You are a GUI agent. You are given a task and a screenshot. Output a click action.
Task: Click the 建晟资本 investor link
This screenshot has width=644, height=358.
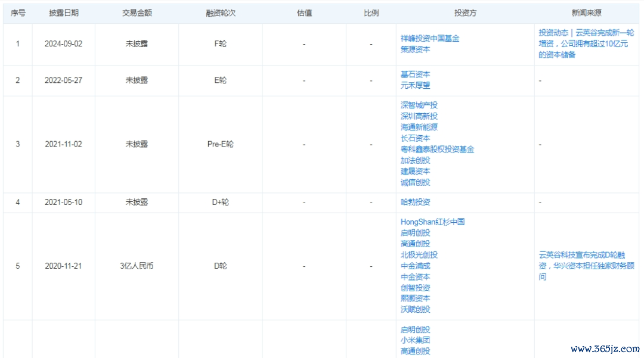click(x=415, y=172)
